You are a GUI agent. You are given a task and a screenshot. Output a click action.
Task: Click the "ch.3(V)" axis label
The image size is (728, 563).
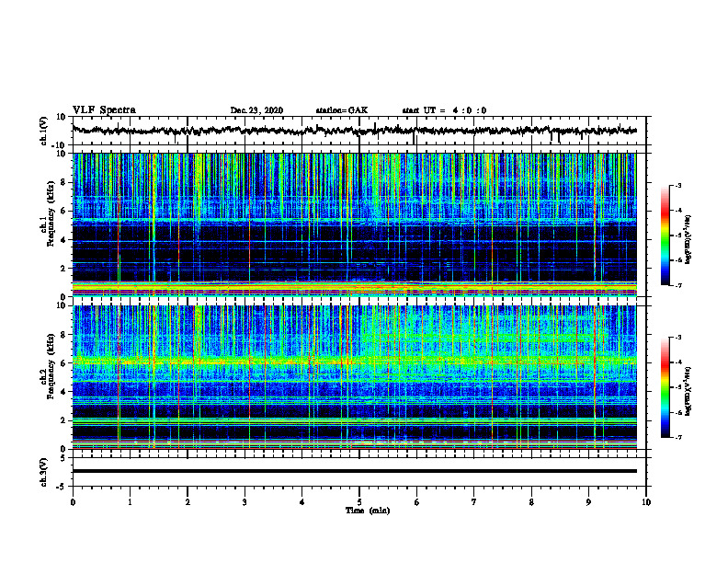click(x=44, y=472)
